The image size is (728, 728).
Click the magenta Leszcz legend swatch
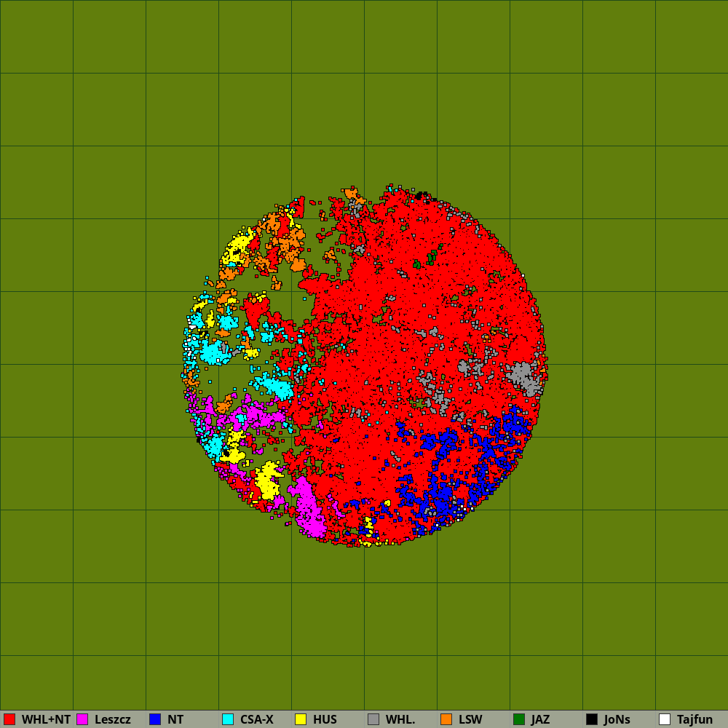(82, 719)
